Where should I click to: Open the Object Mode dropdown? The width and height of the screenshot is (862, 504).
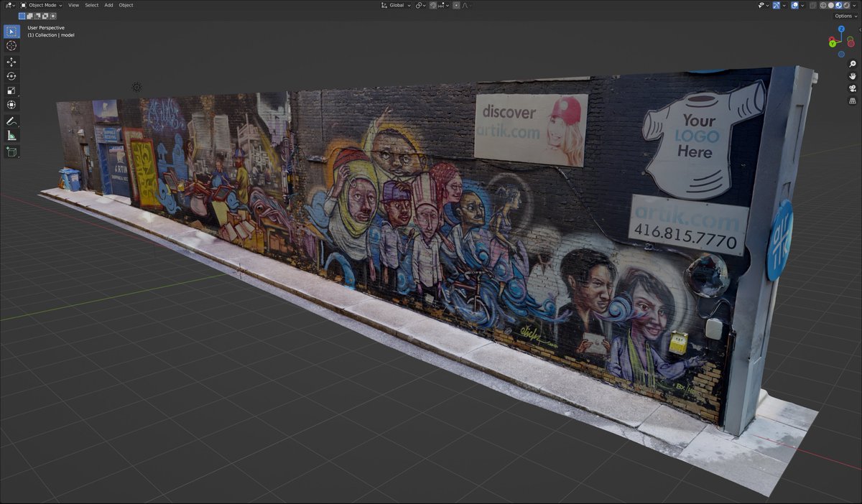(42, 5)
